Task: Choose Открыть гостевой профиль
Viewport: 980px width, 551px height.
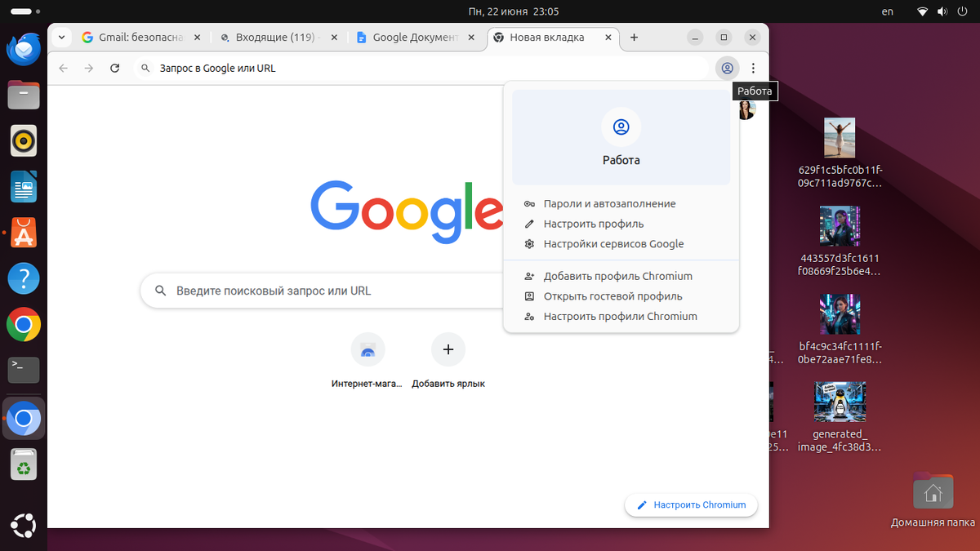Action: (x=621, y=296)
